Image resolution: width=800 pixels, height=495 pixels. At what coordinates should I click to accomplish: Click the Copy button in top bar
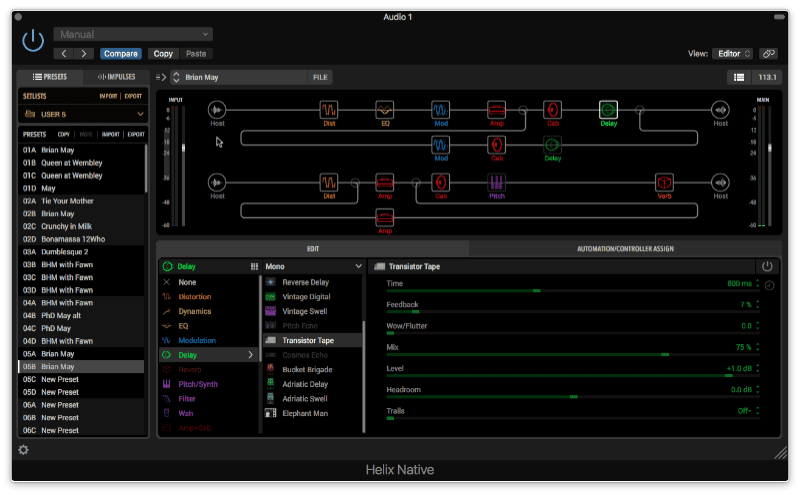pyautogui.click(x=163, y=54)
